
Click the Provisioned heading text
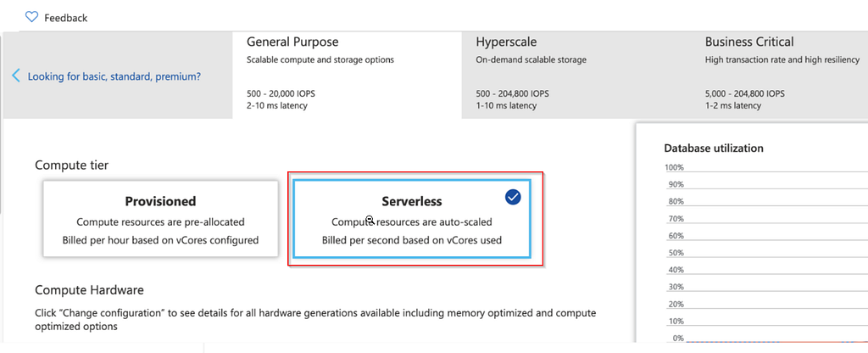click(x=160, y=201)
